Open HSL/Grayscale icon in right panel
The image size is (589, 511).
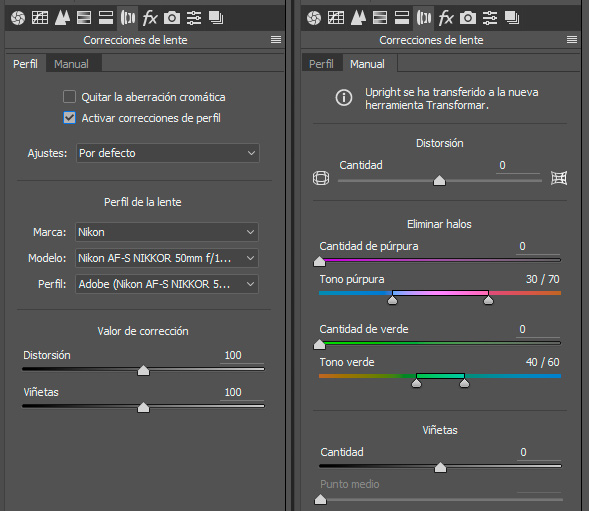tap(380, 18)
